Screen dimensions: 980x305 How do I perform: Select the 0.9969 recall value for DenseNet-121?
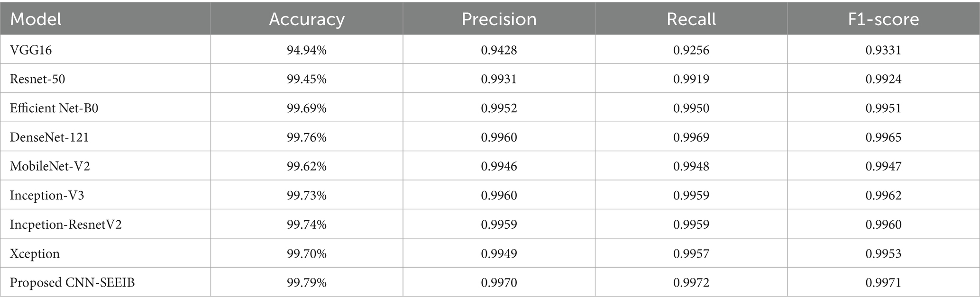tap(691, 137)
